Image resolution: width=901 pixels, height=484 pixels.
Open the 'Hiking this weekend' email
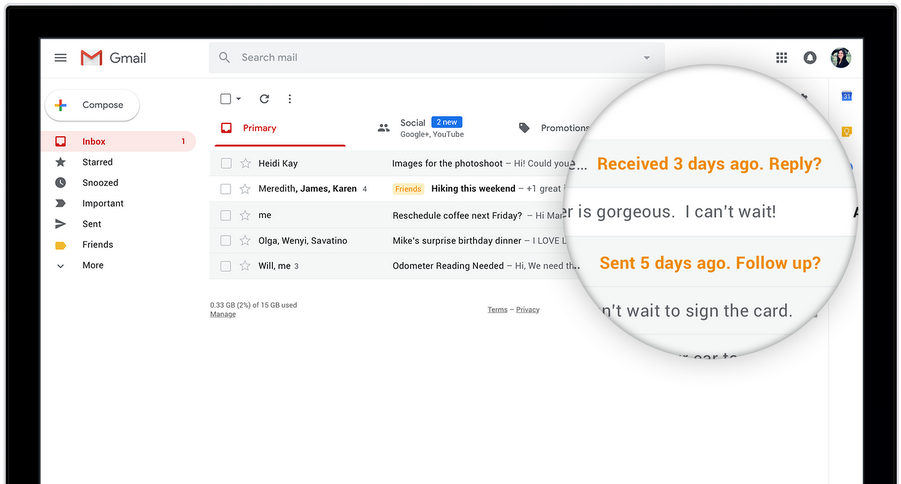click(473, 189)
